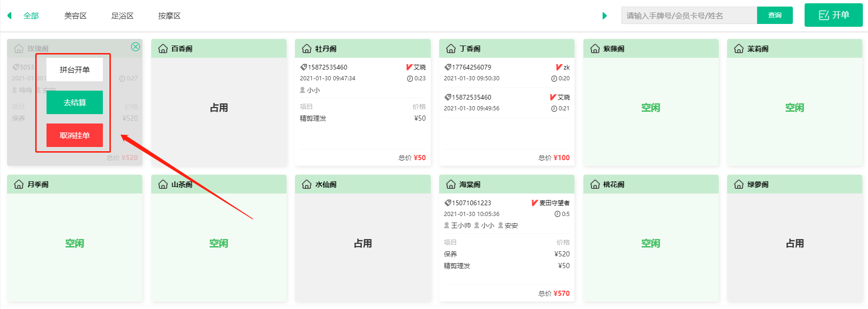Focus the 手牌号/会员卡号/姓名 search field

[x=689, y=15]
